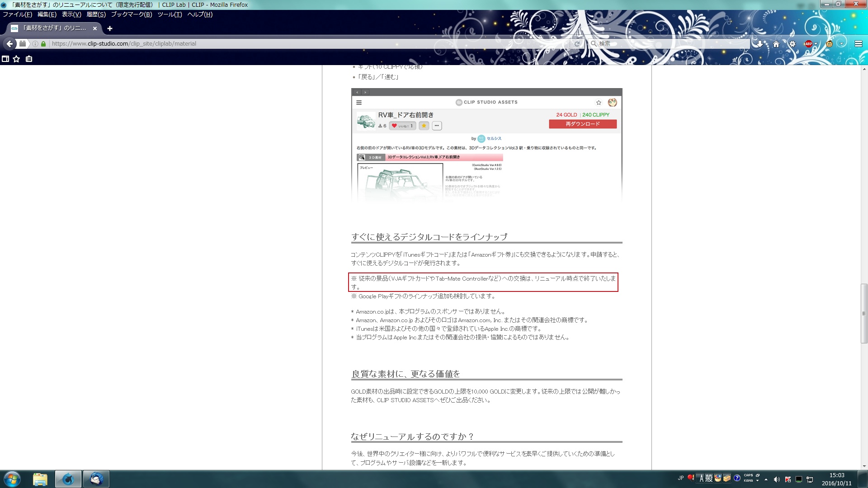This screenshot has width=868, height=488.
Task: Click the monkey face extension icon
Action: tap(829, 44)
